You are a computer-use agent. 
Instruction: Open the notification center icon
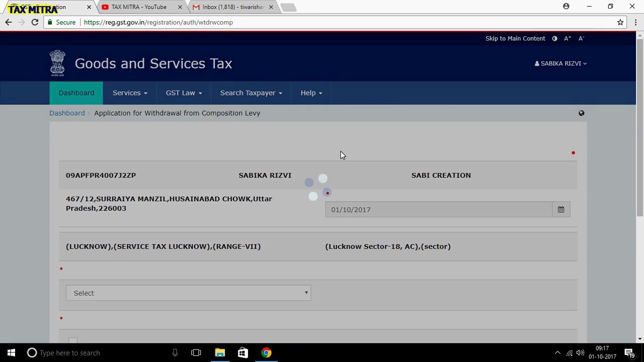pyautogui.click(x=629, y=353)
